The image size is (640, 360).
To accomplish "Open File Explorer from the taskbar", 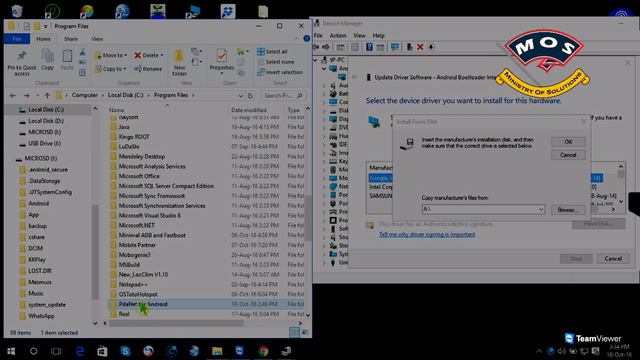I will click(x=217, y=351).
